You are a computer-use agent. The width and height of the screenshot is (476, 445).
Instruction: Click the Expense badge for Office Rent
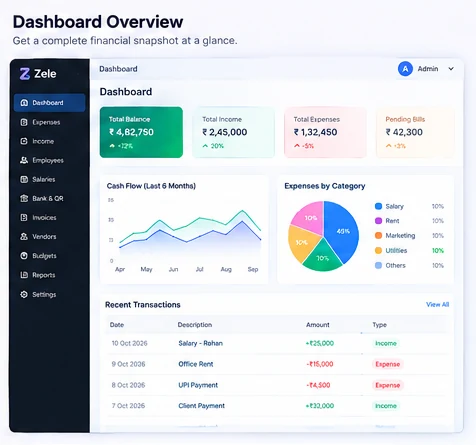[388, 364]
